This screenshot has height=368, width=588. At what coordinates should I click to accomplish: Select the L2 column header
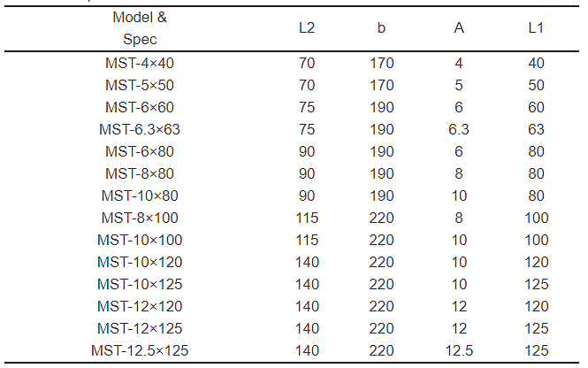(x=307, y=29)
